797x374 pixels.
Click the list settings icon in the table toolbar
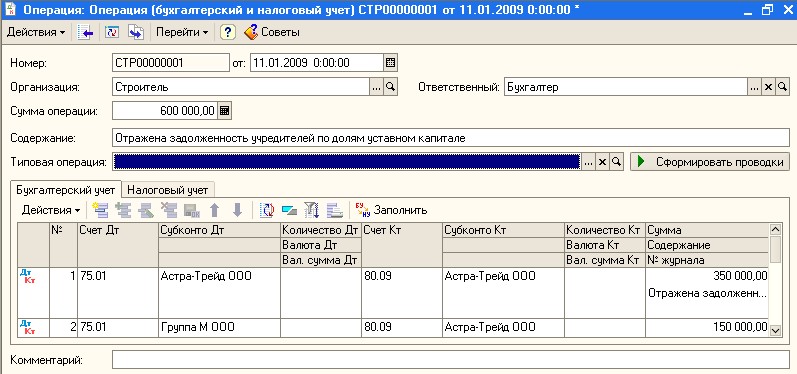[334, 210]
